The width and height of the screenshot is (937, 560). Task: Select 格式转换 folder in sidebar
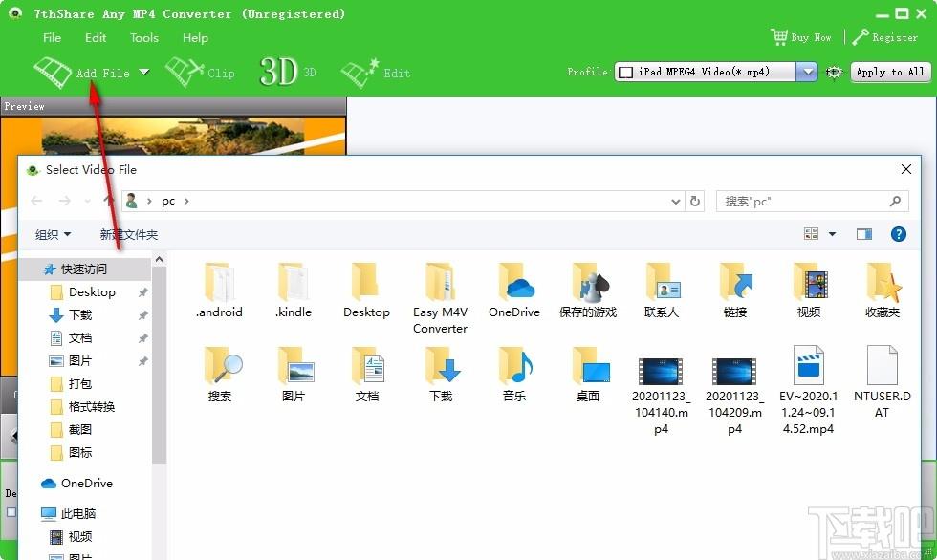click(x=92, y=406)
